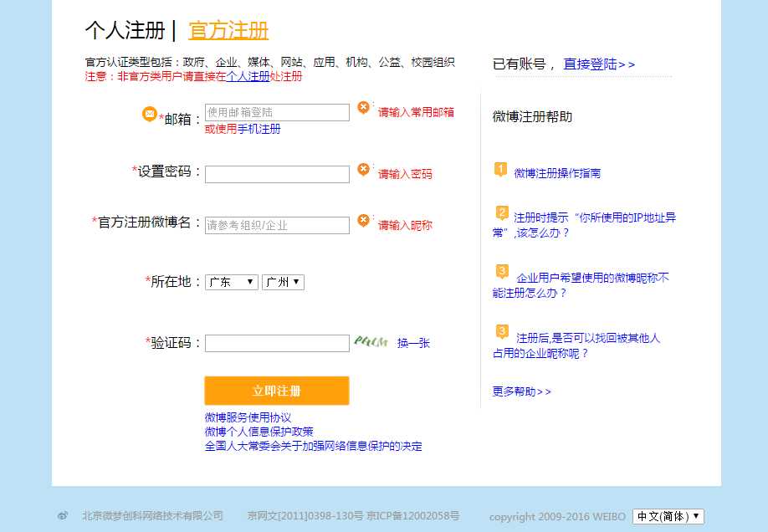Click the captcha image beside 验证码 field
This screenshot has width=768, height=532.
[371, 341]
